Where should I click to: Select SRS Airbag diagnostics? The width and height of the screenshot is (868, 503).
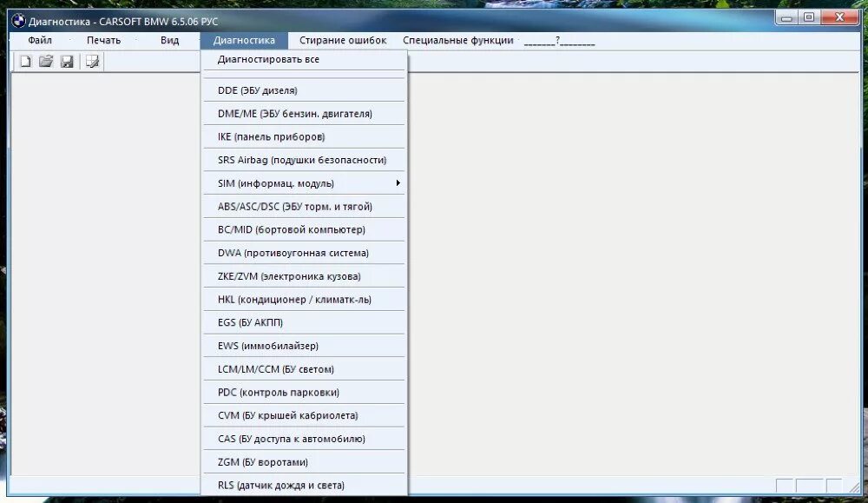(304, 160)
